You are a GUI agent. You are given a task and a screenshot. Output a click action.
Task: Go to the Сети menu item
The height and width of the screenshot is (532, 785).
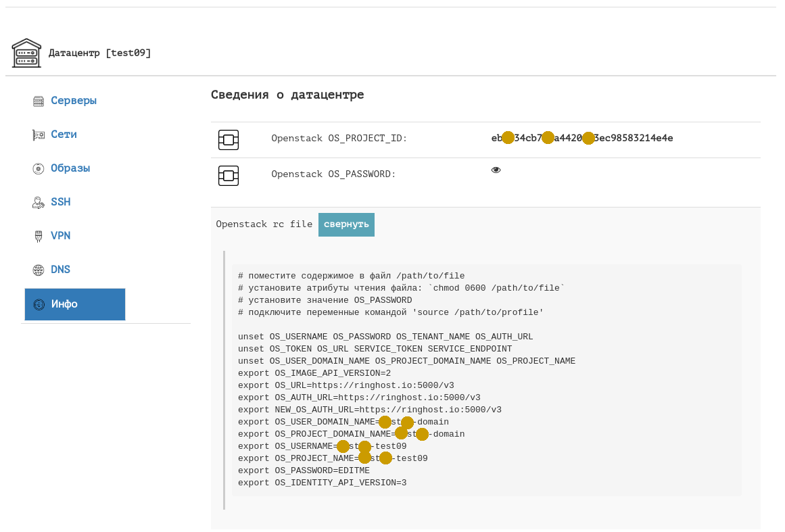pyautogui.click(x=64, y=135)
